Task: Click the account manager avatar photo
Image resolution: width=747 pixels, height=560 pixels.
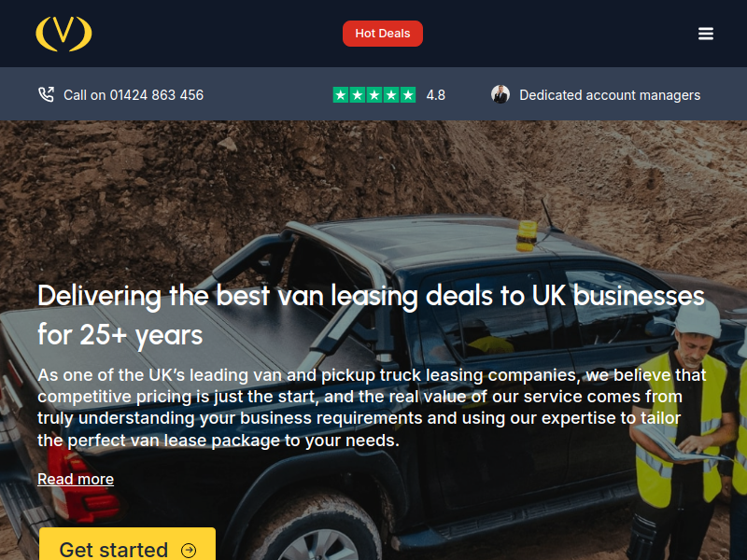Action: point(500,94)
